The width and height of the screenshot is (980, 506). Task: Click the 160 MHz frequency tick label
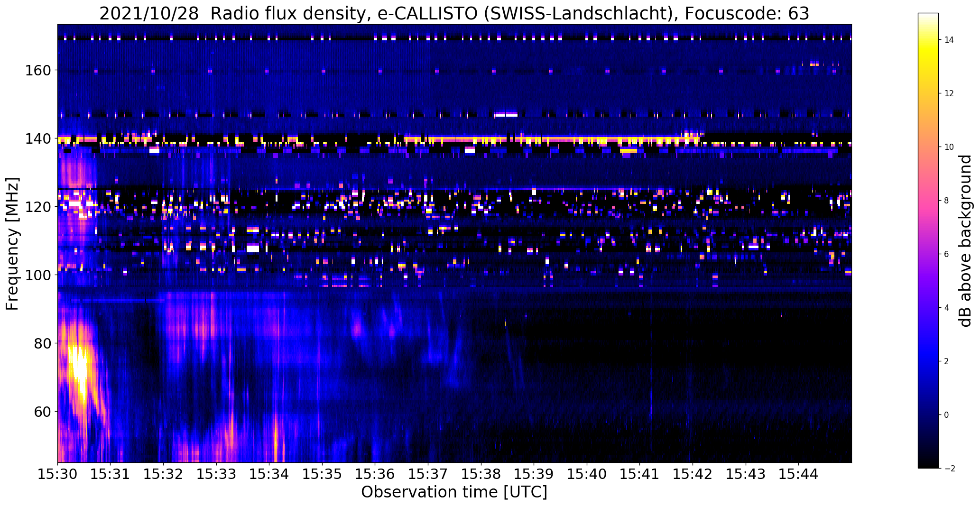[x=37, y=70]
